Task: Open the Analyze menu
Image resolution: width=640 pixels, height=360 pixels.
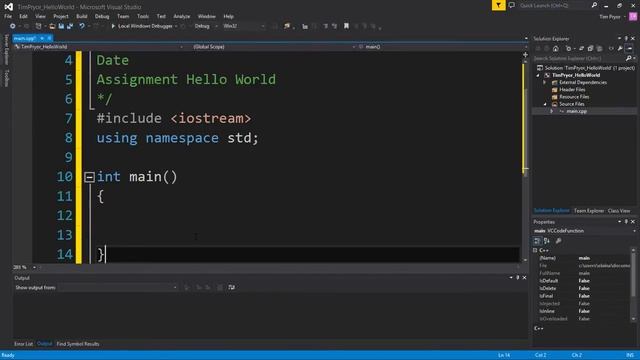Action: [182, 16]
